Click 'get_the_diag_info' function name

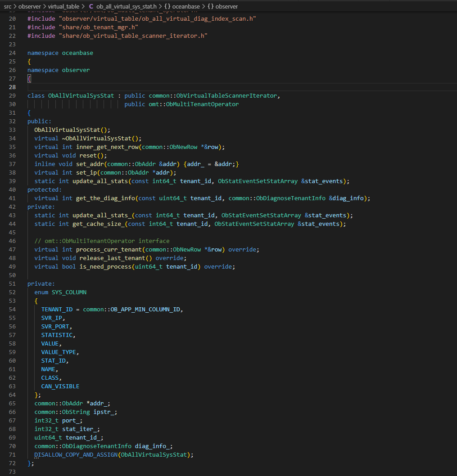[x=105, y=198]
